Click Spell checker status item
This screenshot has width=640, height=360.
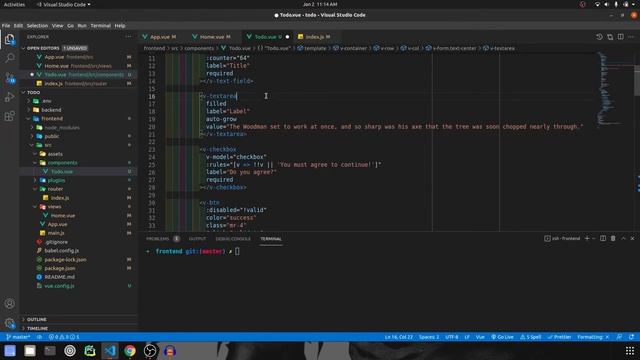coord(531,337)
